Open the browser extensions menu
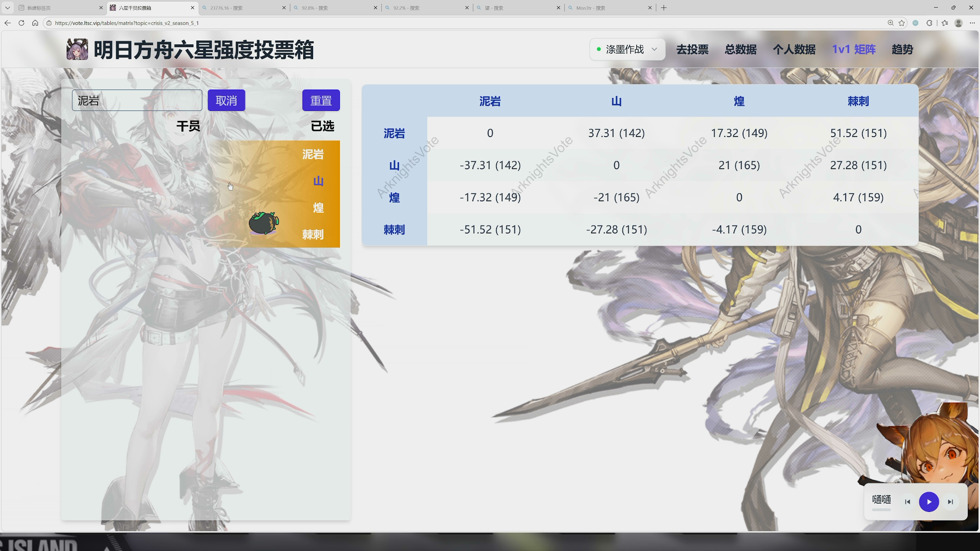This screenshot has width=980, height=551. tap(929, 23)
